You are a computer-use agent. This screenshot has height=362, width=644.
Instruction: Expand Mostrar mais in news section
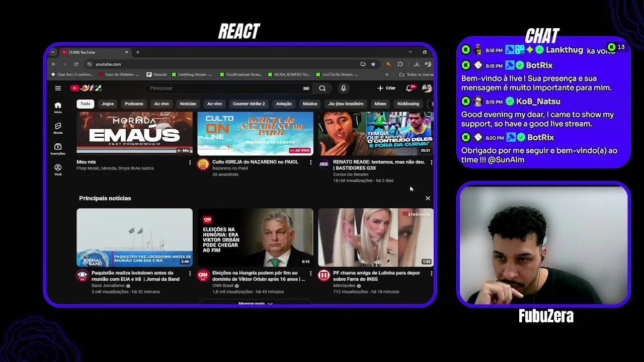click(x=255, y=304)
